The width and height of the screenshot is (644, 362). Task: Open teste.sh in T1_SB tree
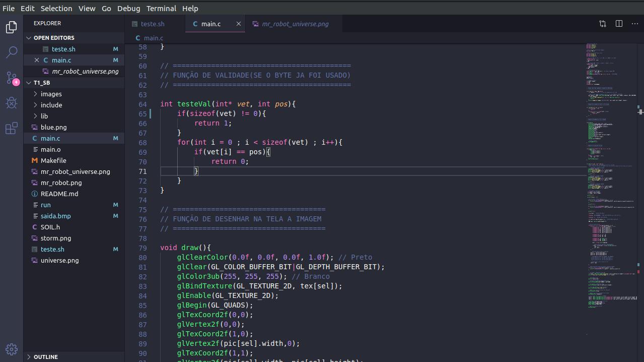click(x=74, y=249)
